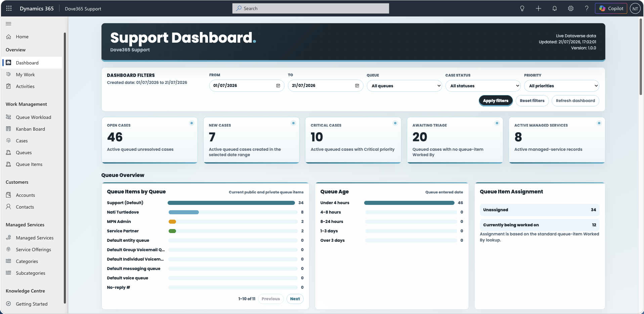Screen dimensions: 644x314
Task: Click the Subcategories icon
Action: (x=9, y=273)
